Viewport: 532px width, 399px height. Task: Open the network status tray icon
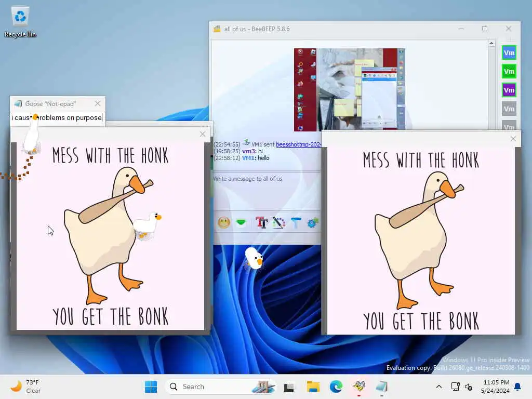pos(455,387)
